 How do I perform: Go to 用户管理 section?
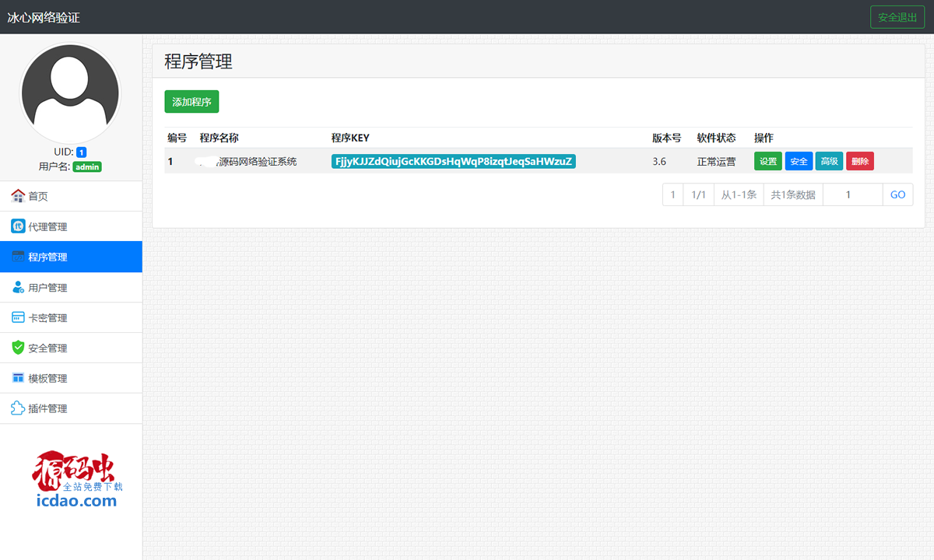point(71,287)
